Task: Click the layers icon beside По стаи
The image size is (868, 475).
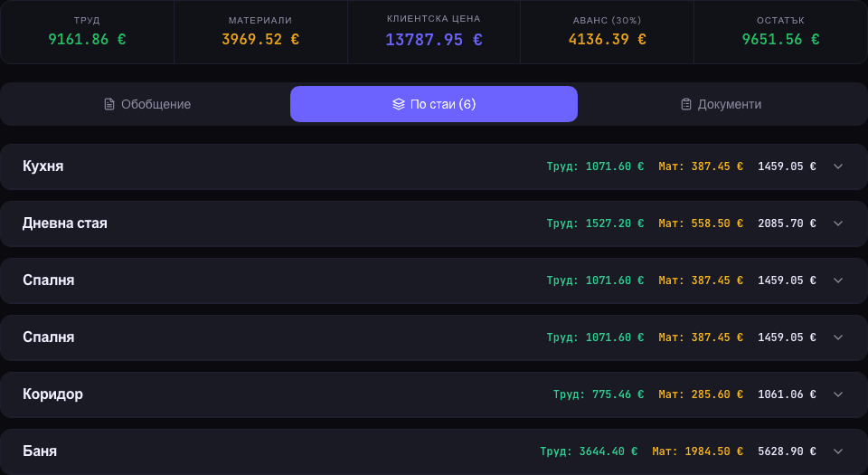Action: pos(399,104)
